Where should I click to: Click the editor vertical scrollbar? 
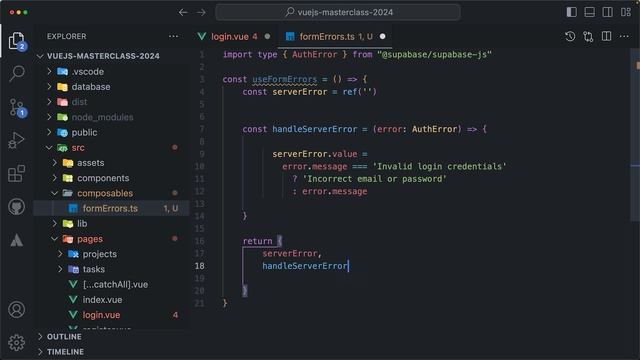tap(635, 135)
